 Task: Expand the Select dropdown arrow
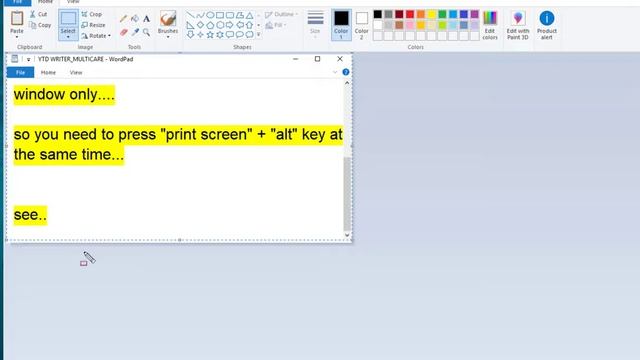[x=68, y=37]
